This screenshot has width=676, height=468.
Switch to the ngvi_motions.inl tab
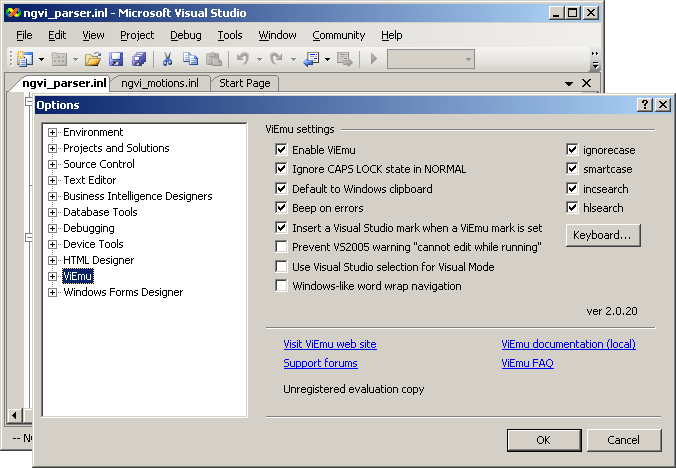coord(160,83)
